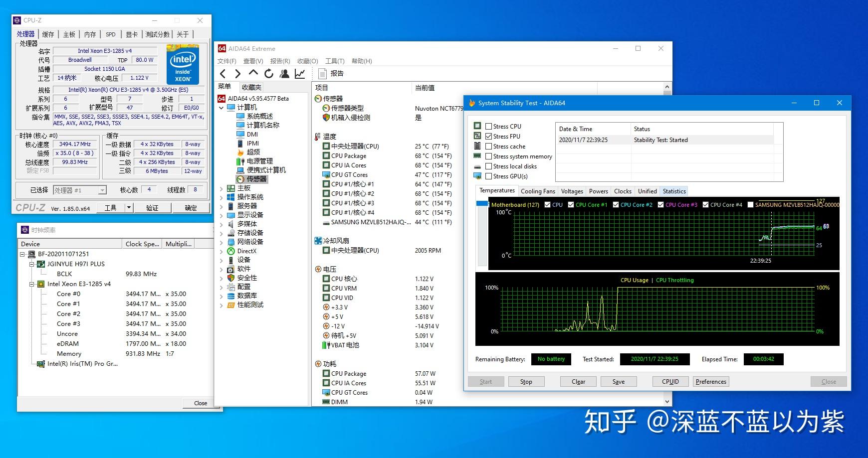This screenshot has height=458, width=868.
Task: Click the chart/graph icon in AIDA64 toolbar
Action: (x=300, y=73)
